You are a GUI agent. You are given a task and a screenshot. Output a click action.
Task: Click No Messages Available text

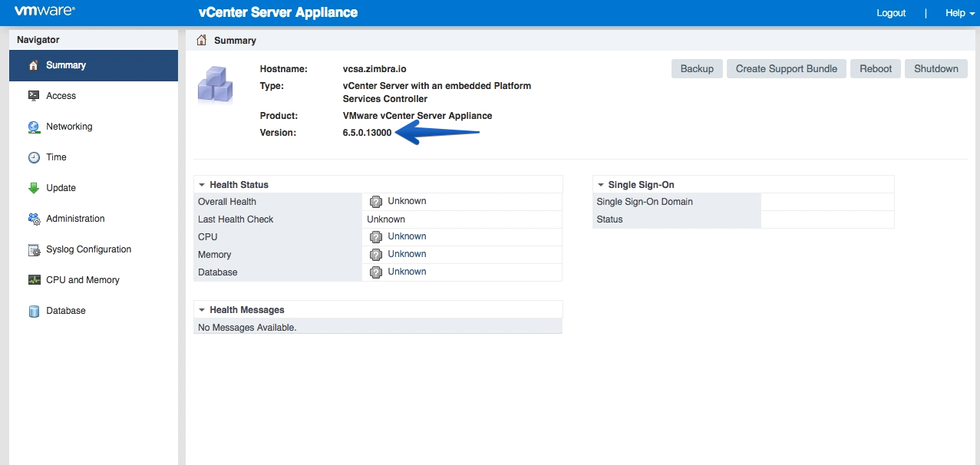coord(247,328)
